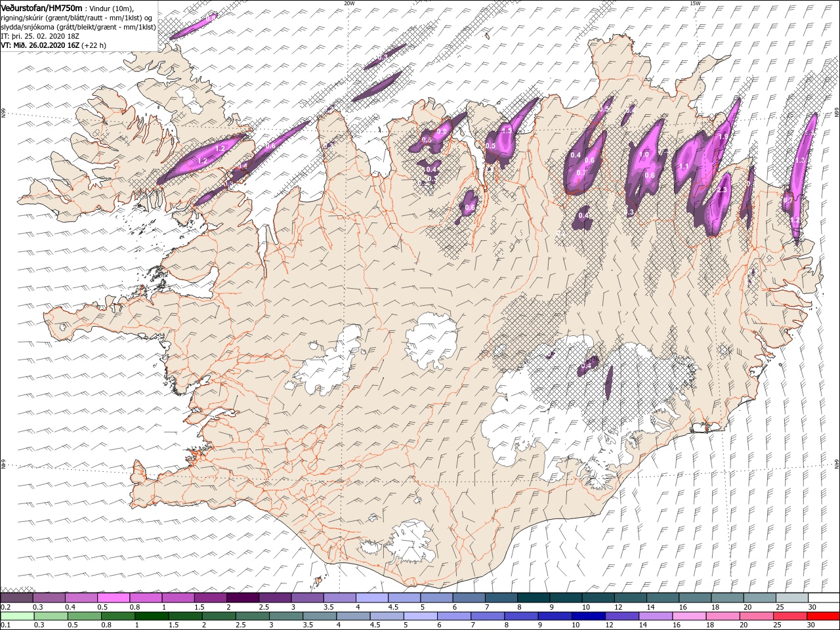
Task: Pick the palest green swatch between 0.1 and 0.3
Action: pyautogui.click(x=17, y=616)
